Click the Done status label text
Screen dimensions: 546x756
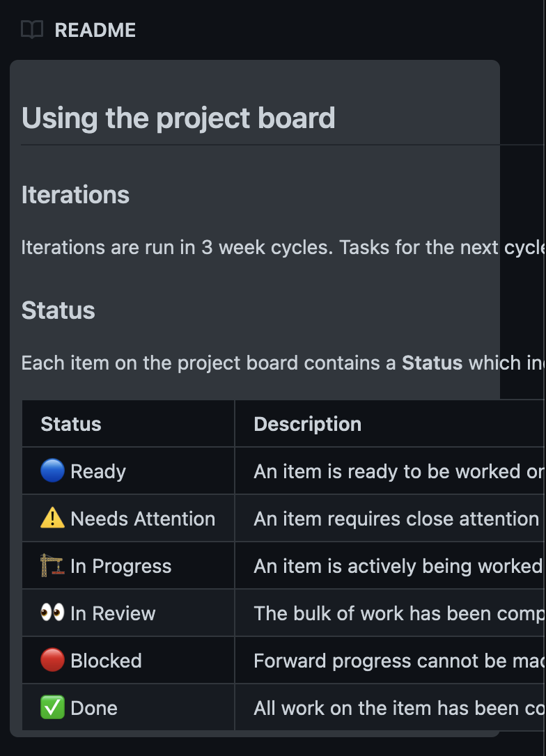coord(92,708)
